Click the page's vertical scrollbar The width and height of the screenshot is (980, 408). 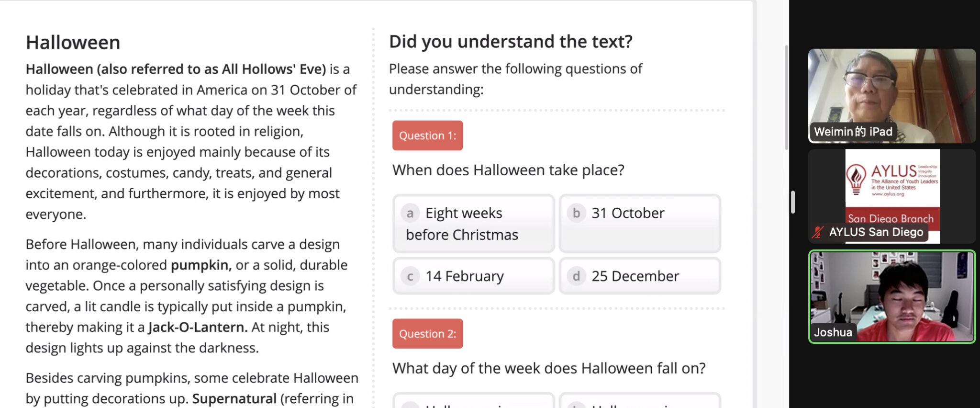pyautogui.click(x=786, y=98)
